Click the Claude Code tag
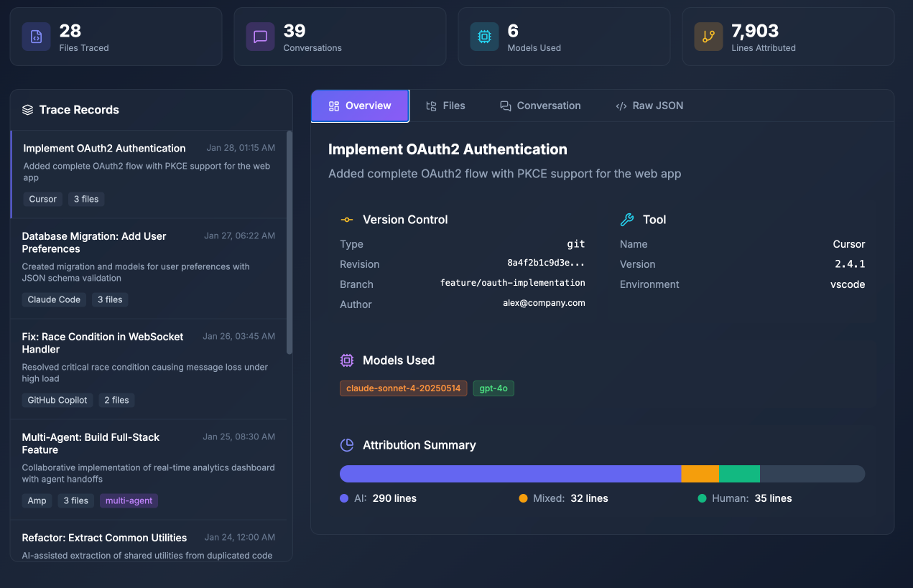Image resolution: width=913 pixels, height=588 pixels. click(54, 299)
